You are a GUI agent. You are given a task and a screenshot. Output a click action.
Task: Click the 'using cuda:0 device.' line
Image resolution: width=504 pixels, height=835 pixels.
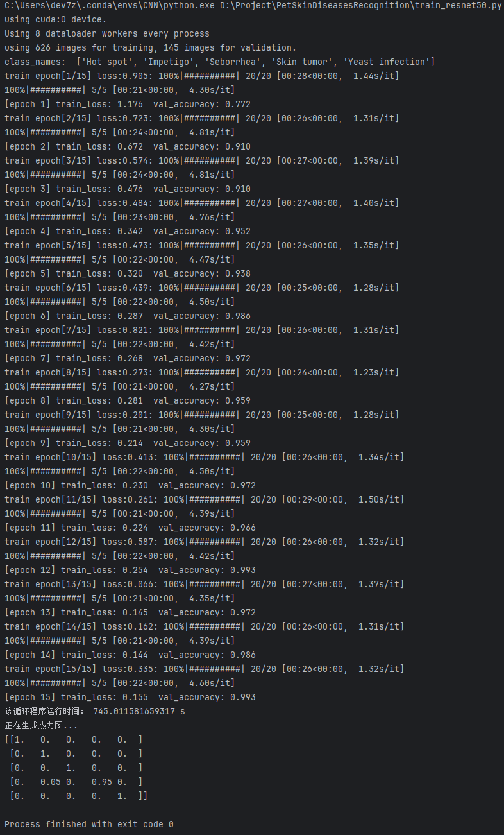[x=56, y=19]
